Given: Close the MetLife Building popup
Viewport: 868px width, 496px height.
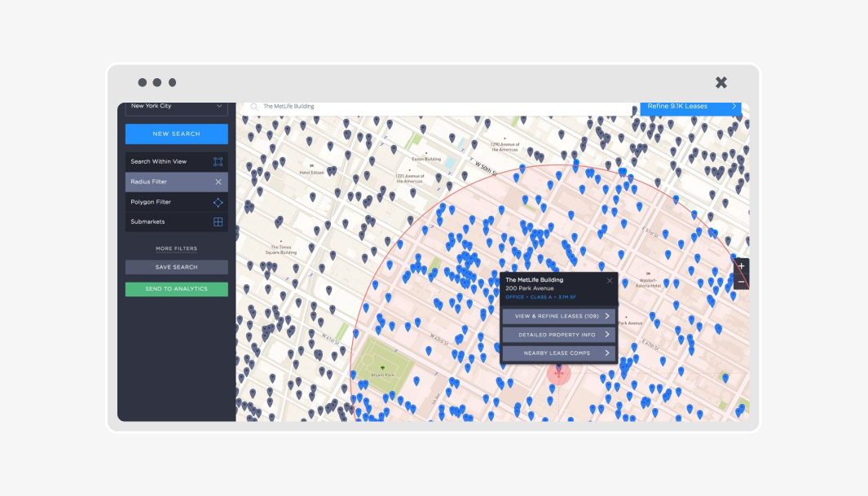Looking at the screenshot, I should [610, 281].
